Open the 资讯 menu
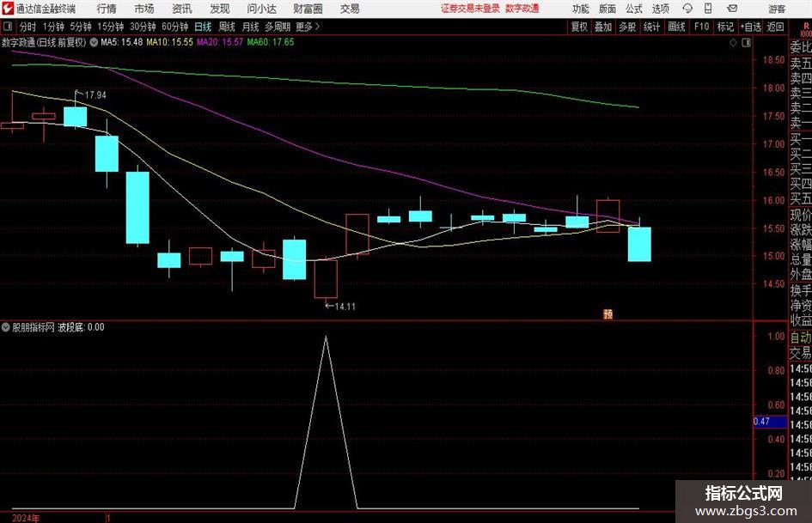This screenshot has height=523, width=812. pyautogui.click(x=182, y=9)
